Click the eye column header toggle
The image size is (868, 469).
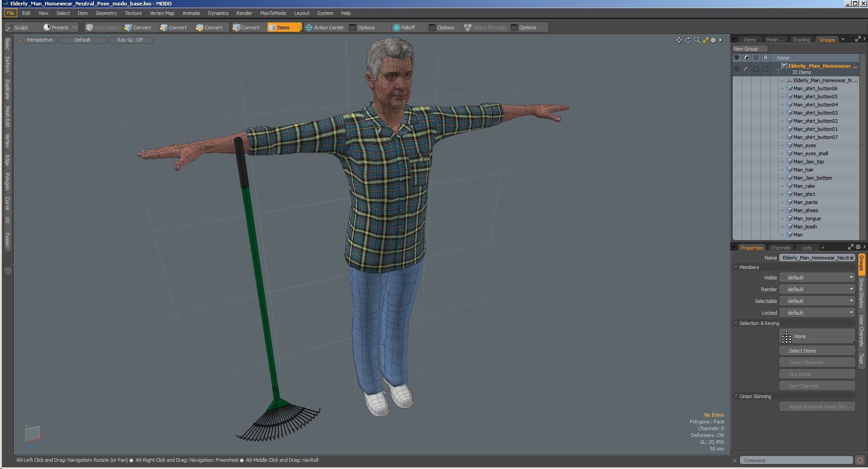pos(737,58)
